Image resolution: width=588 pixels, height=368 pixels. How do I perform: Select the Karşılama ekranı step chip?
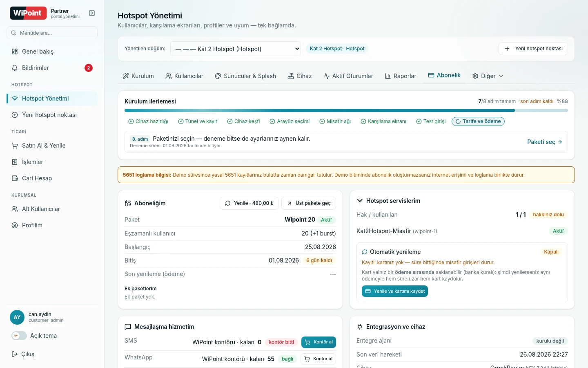point(383,121)
